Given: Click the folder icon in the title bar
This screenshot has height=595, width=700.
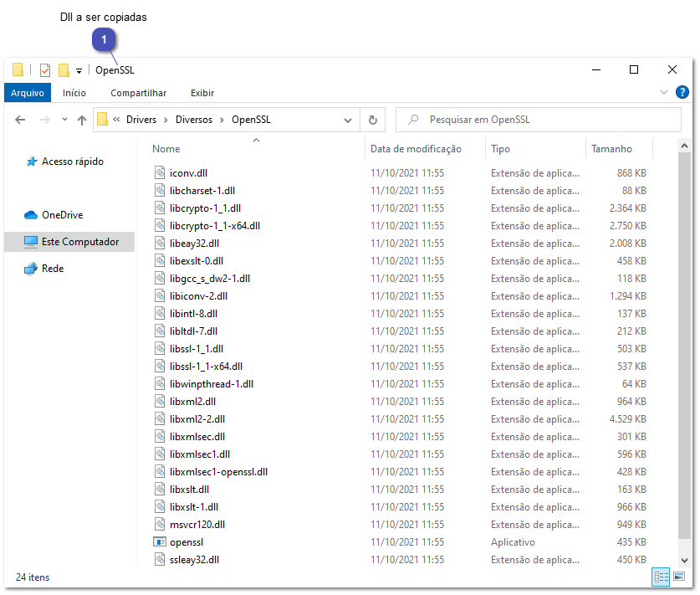Looking at the screenshot, I should click(x=17, y=69).
